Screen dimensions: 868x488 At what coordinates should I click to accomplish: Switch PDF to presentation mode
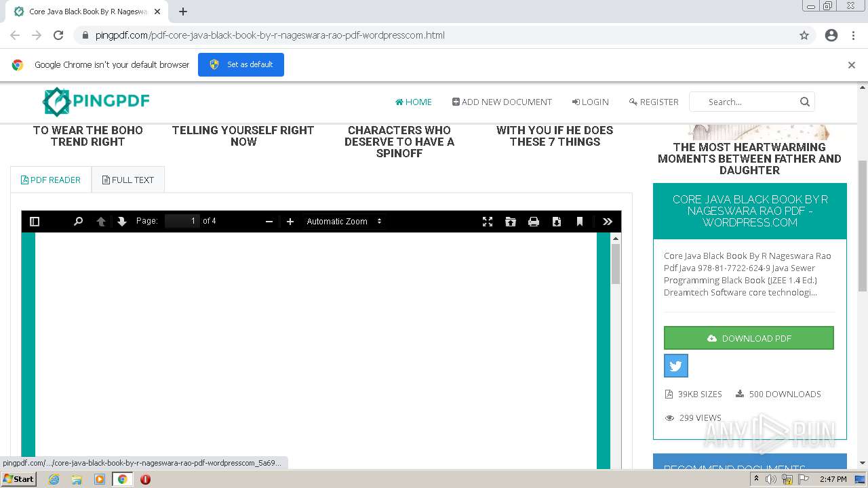tap(488, 222)
